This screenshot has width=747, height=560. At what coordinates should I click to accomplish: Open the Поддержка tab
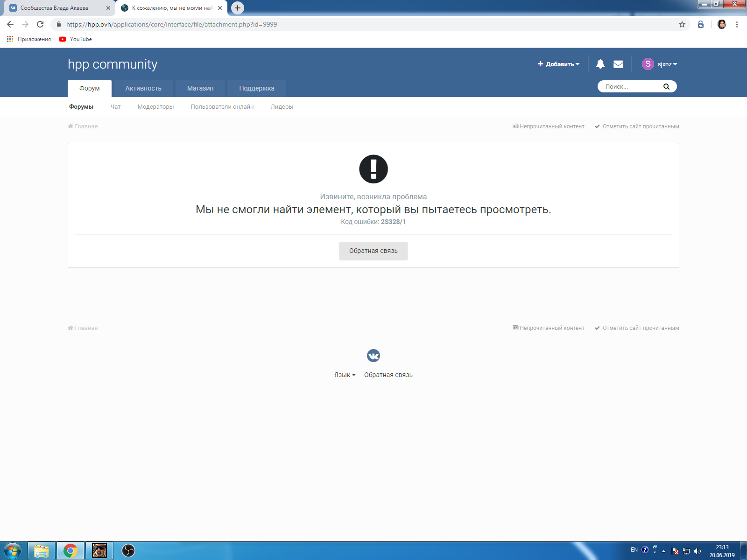click(256, 88)
